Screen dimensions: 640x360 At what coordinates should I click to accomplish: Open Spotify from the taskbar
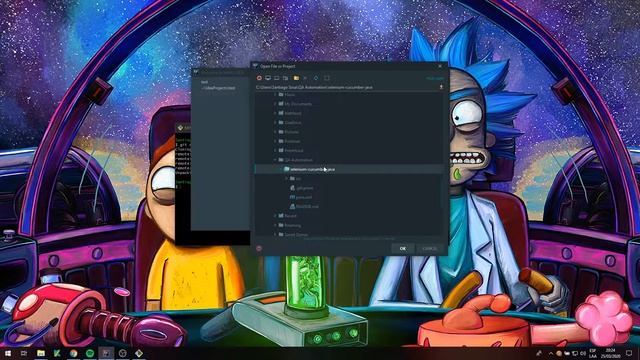[90, 353]
